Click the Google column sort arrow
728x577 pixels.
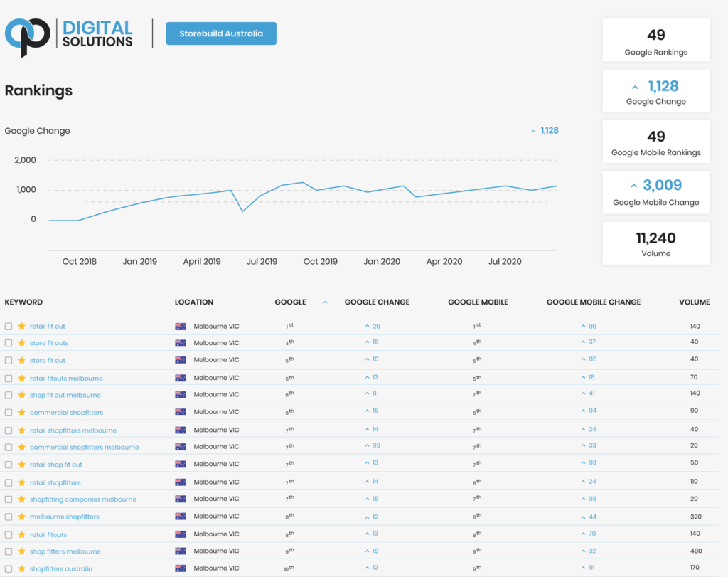325,302
